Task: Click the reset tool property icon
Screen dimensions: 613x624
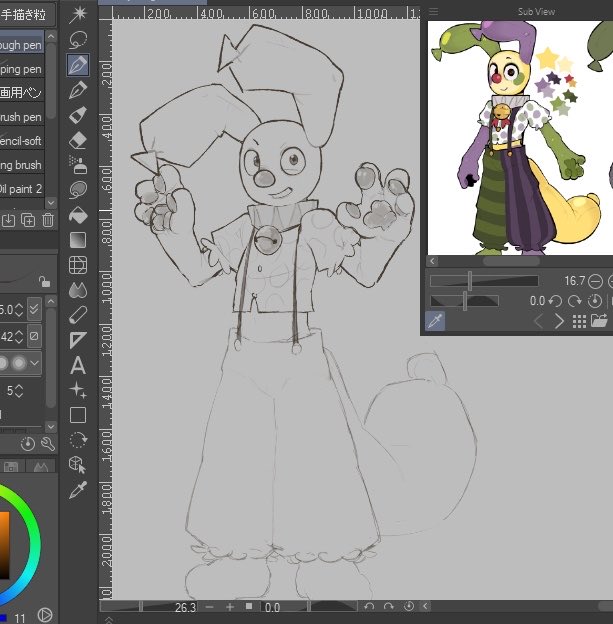Action: click(27, 444)
